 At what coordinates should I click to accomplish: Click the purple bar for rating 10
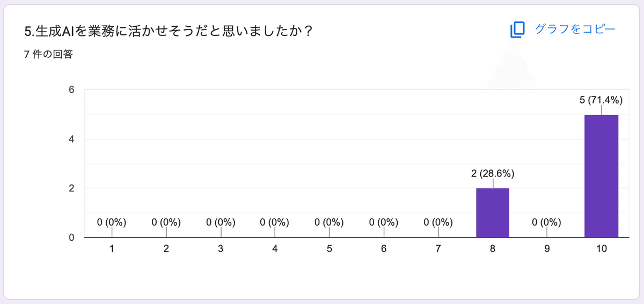coord(601,176)
